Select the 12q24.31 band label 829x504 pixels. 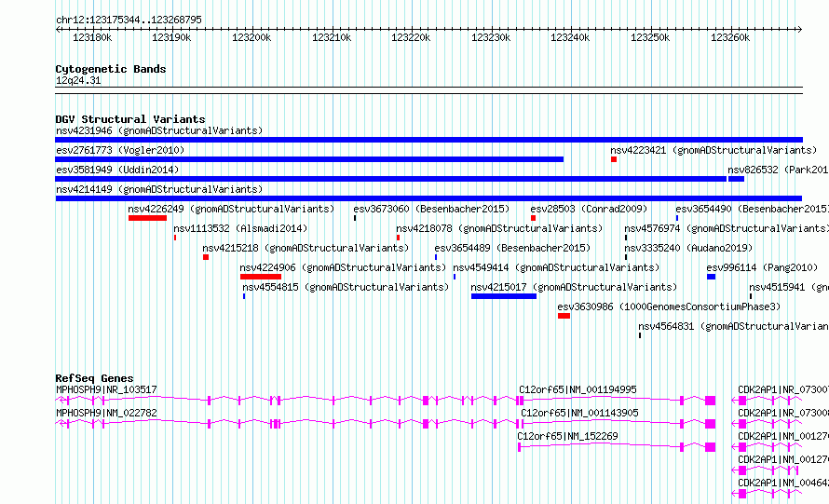[78, 80]
